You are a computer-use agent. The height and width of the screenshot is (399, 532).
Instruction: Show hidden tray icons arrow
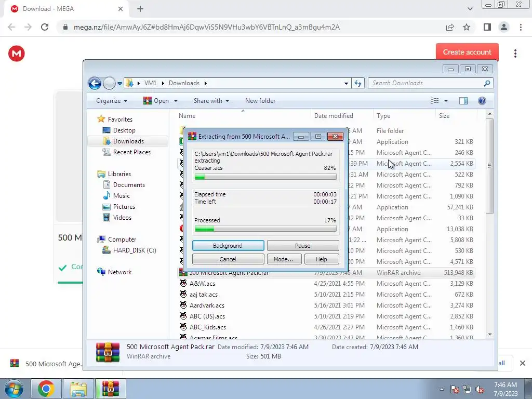coord(442,390)
